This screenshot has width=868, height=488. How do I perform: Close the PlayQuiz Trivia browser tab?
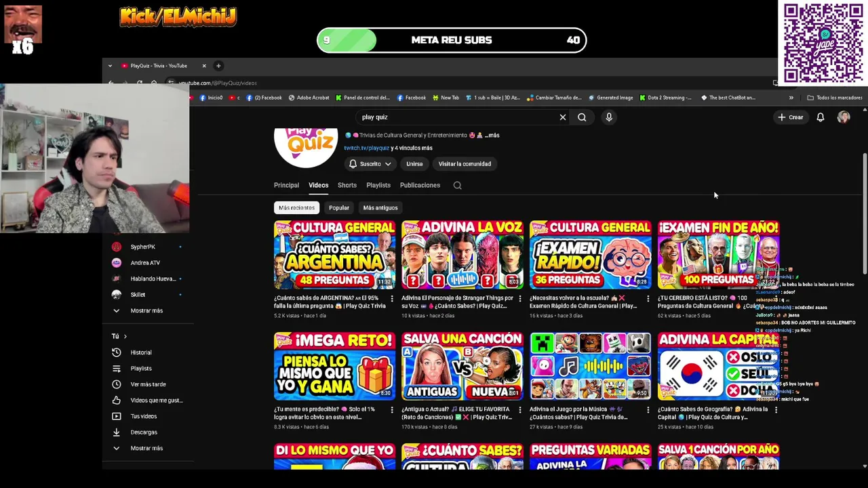tap(203, 66)
